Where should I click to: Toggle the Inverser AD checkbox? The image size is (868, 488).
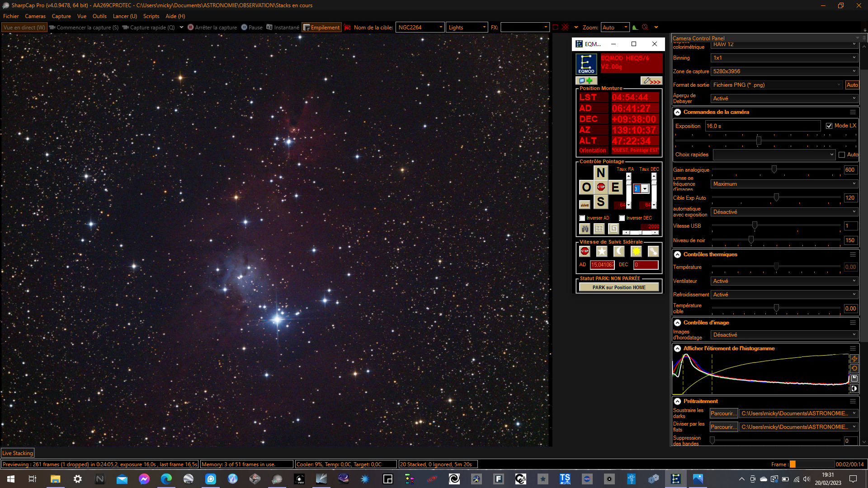tap(582, 218)
